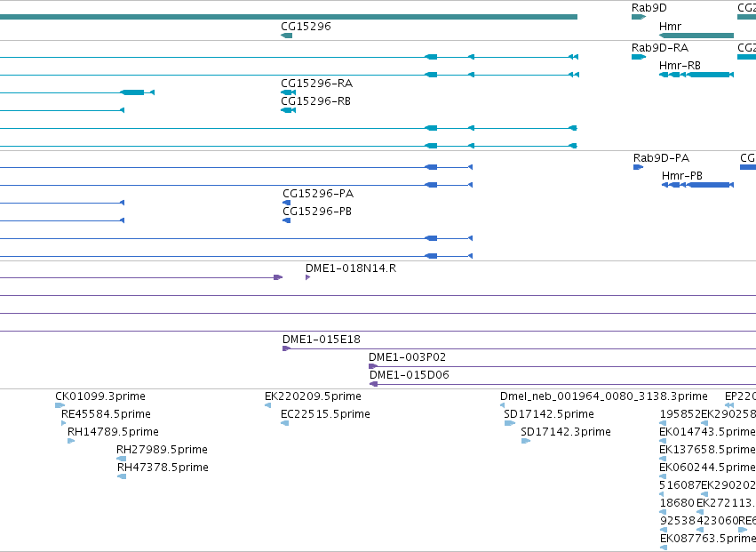Screen dimensions: 756x552
Task: Click the 516087 feature label
Action: (x=680, y=485)
